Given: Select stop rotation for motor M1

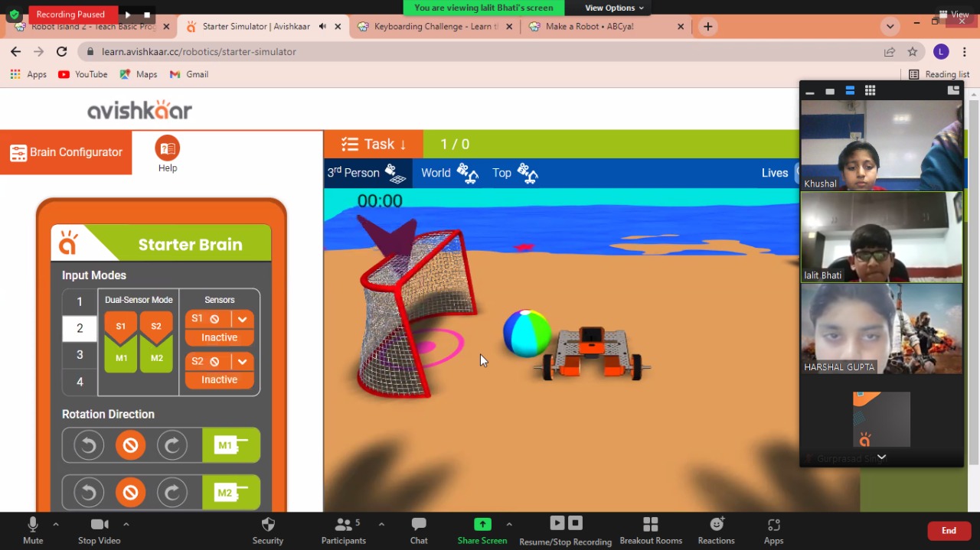Looking at the screenshot, I should tap(130, 445).
